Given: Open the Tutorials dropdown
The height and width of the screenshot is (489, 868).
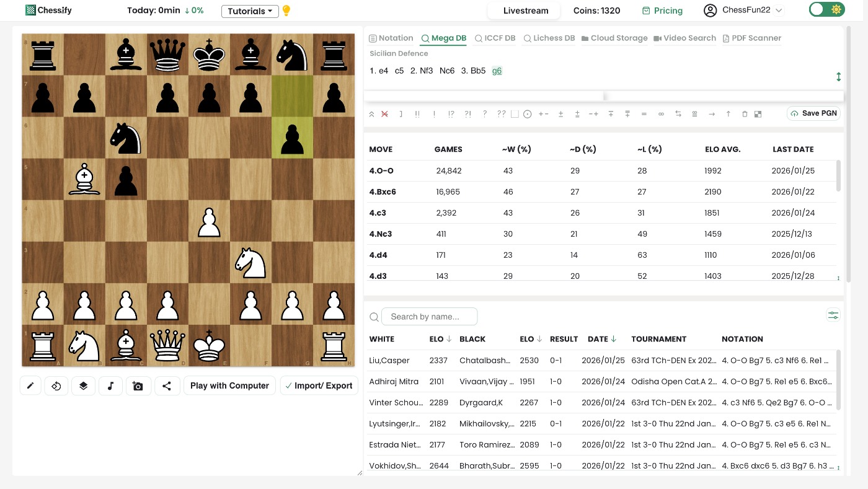Looking at the screenshot, I should [250, 11].
